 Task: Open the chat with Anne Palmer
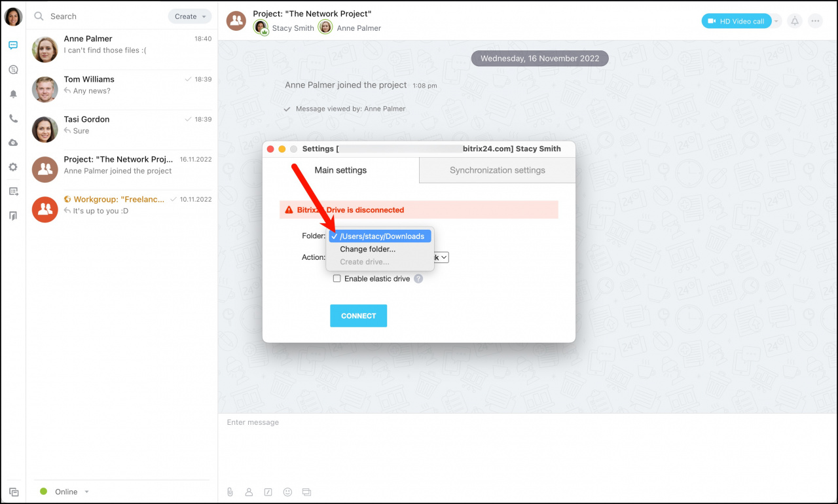click(122, 49)
